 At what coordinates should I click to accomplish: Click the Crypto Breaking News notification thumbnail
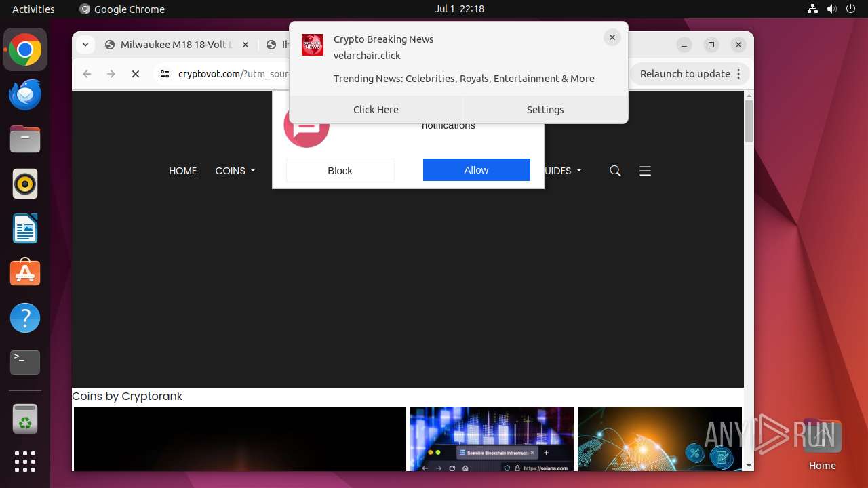click(x=313, y=45)
